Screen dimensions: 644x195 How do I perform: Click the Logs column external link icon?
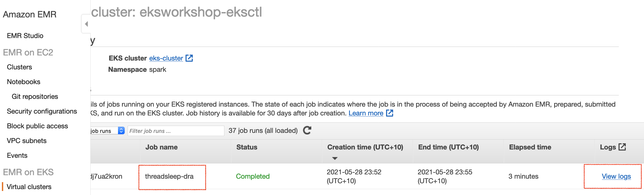tap(622, 147)
